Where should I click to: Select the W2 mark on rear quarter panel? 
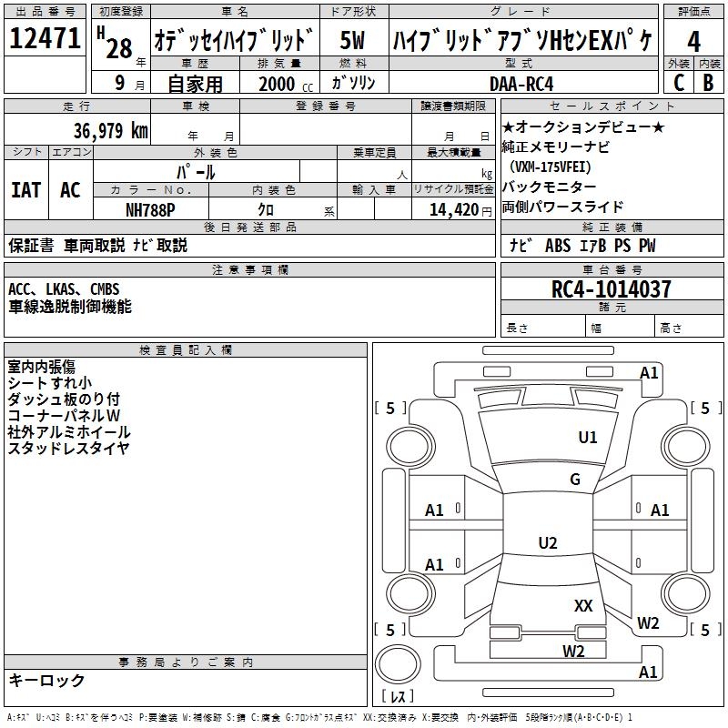pyautogui.click(x=648, y=623)
